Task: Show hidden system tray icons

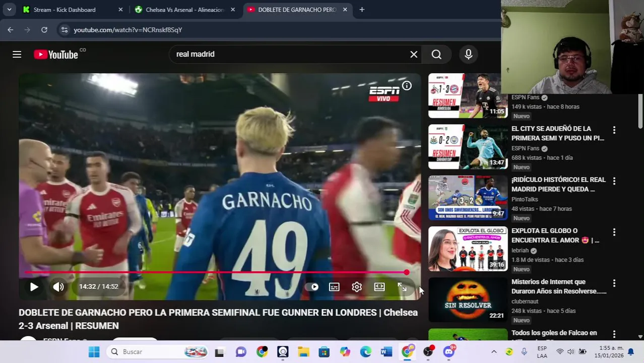Action: [494, 352]
